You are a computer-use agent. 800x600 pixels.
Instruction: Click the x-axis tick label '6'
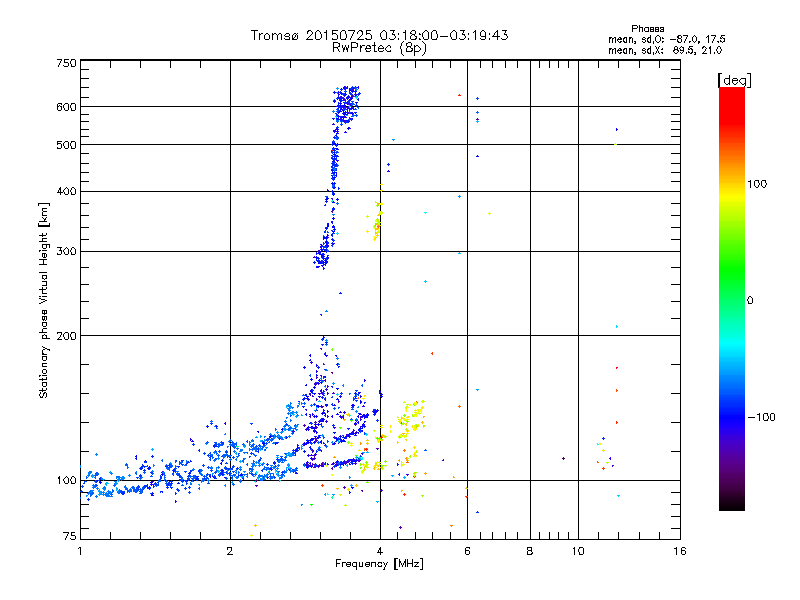tap(467, 551)
